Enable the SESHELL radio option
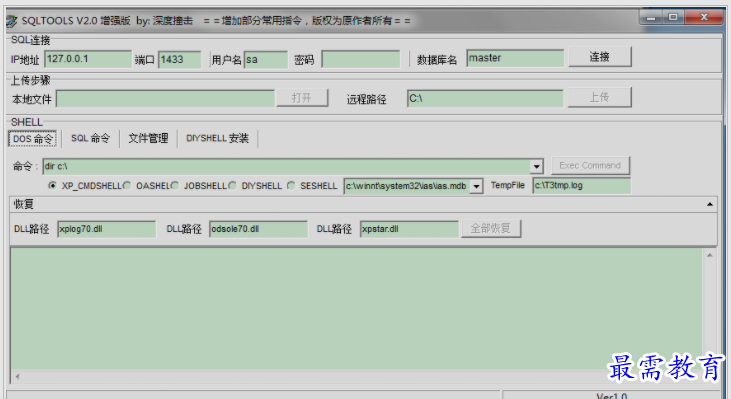Viewport: 731px width, 399px height. [x=291, y=186]
